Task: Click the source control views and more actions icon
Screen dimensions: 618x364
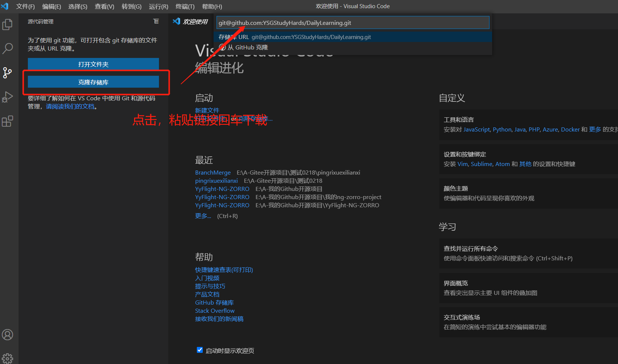Action: click(156, 22)
